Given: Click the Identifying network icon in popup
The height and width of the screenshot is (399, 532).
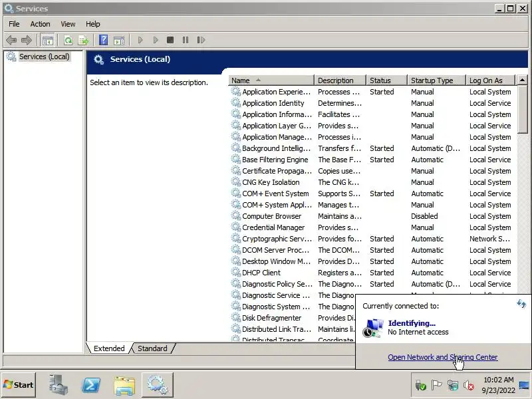Looking at the screenshot, I should pos(373,328).
